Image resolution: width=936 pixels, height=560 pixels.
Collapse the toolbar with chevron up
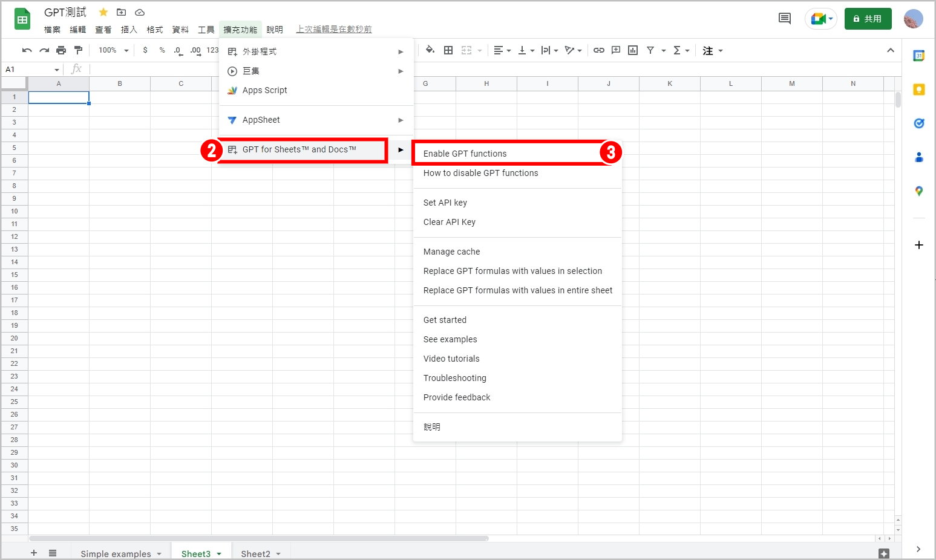(x=891, y=50)
